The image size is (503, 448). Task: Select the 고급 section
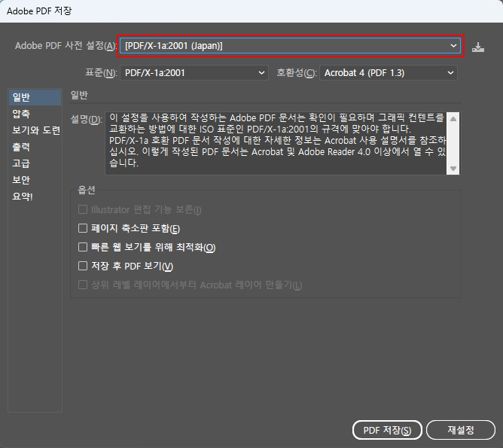pos(21,163)
